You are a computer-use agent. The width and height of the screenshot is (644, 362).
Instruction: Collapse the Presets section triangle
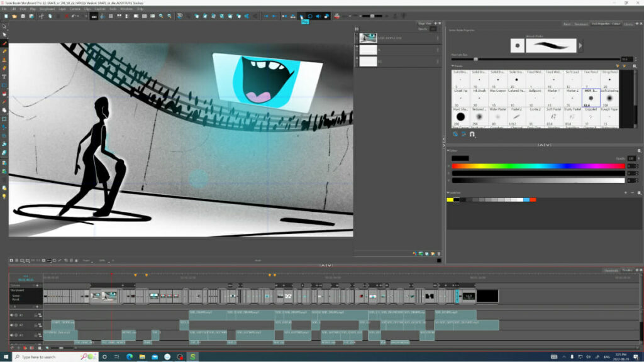(x=453, y=66)
